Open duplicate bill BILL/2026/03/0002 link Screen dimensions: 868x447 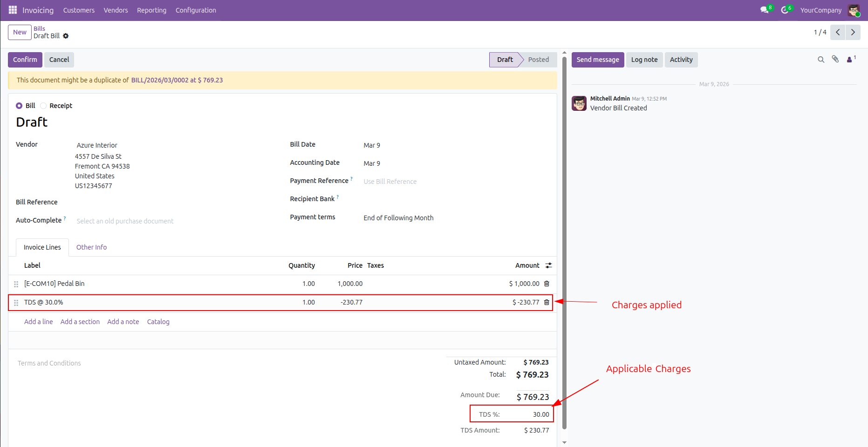point(160,80)
